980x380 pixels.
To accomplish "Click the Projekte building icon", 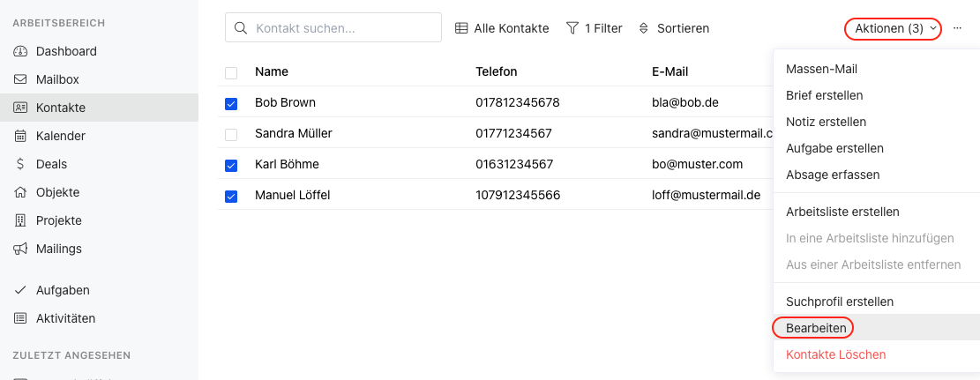I will [x=20, y=220].
